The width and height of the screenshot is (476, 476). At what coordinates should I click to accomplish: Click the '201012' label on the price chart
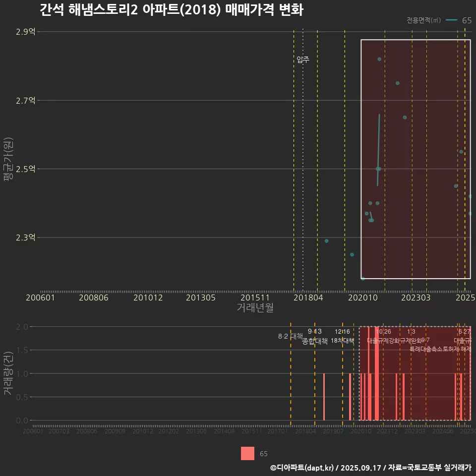(148, 297)
